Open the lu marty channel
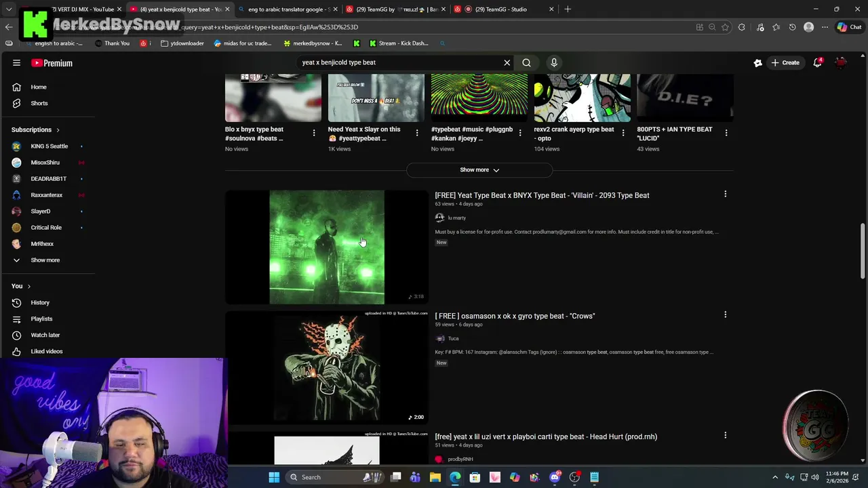Screen dimensions: 868x488 [x=456, y=218]
